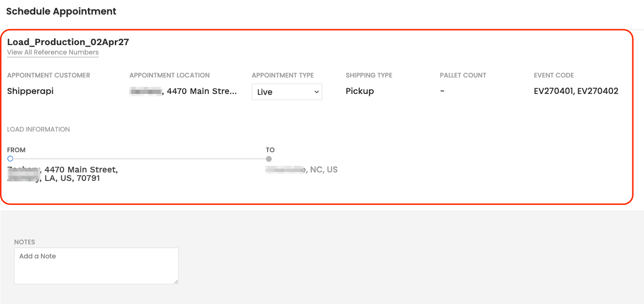
Task: Click the blue FROM route origin marker
Action: click(10, 159)
